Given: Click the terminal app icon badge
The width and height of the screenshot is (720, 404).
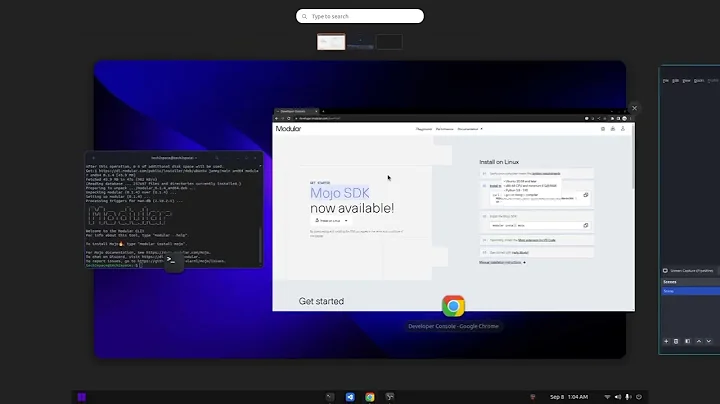Looking at the screenshot, I should tap(174, 261).
